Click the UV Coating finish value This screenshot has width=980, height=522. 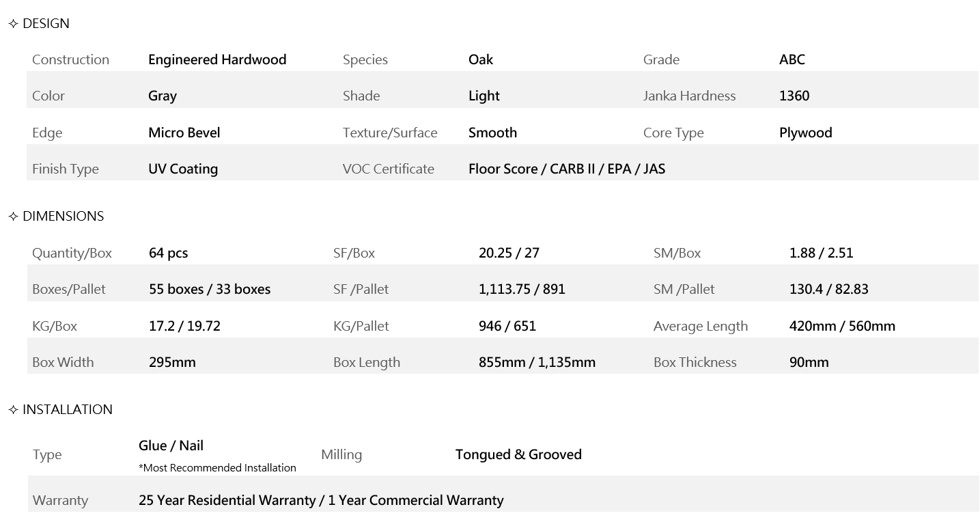(x=183, y=169)
